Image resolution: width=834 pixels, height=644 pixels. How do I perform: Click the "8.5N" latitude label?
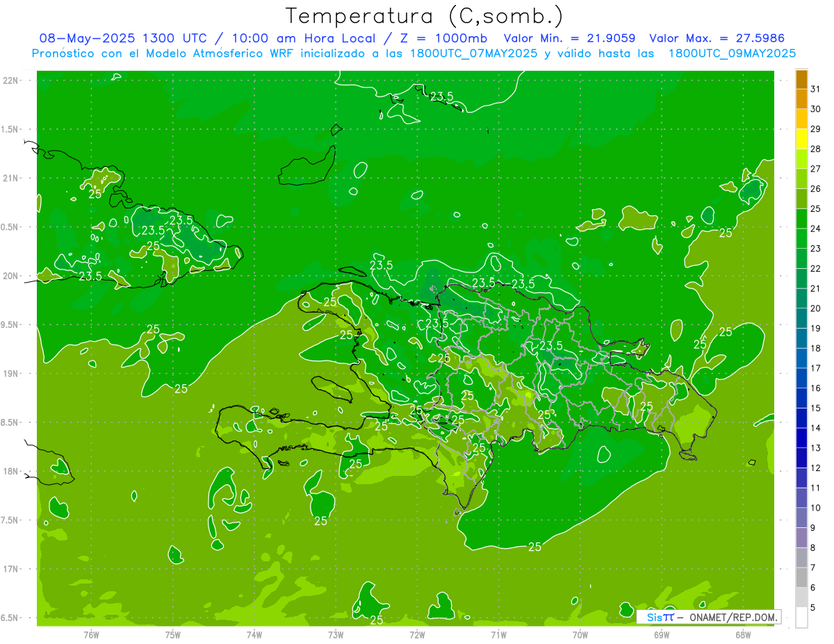[10, 422]
